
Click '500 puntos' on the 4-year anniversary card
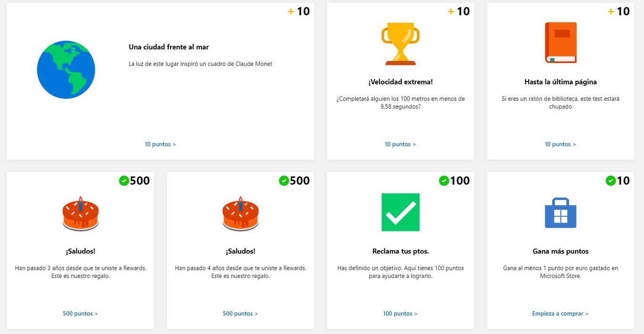point(240,313)
